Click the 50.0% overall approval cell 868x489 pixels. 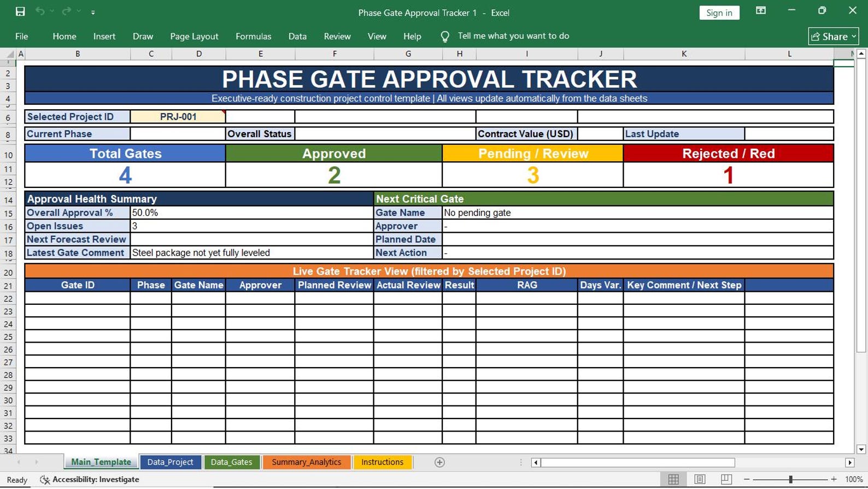(x=252, y=213)
